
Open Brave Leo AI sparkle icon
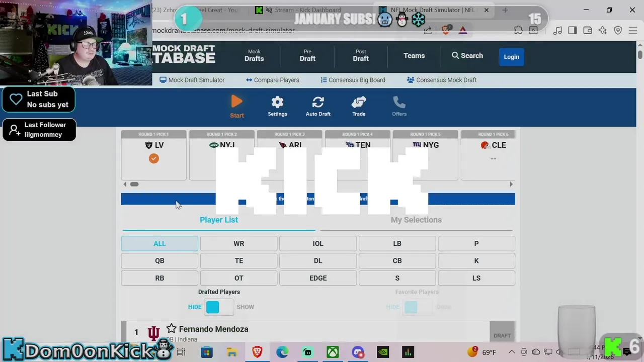603,31
